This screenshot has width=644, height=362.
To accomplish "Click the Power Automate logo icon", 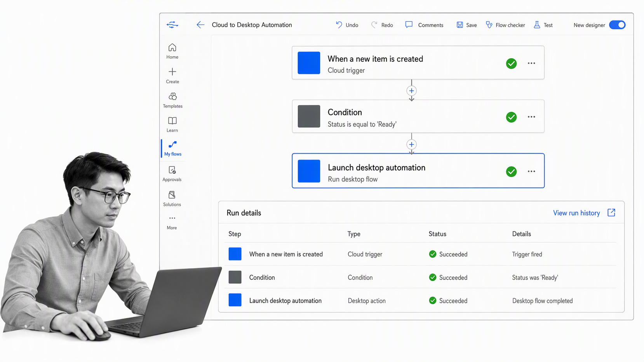I will tap(172, 25).
